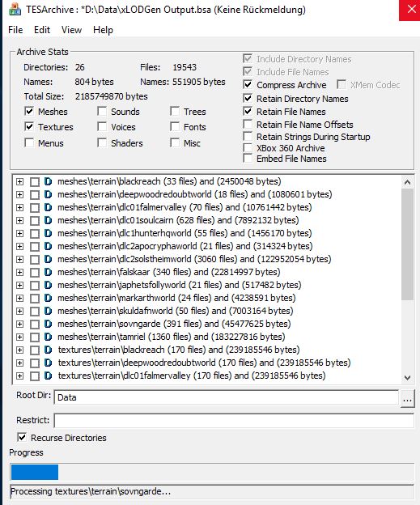Image resolution: width=420 pixels, height=505 pixels.
Task: Click the D icon beside meshes\terrain\skuldafnworld
Action: pyautogui.click(x=48, y=311)
